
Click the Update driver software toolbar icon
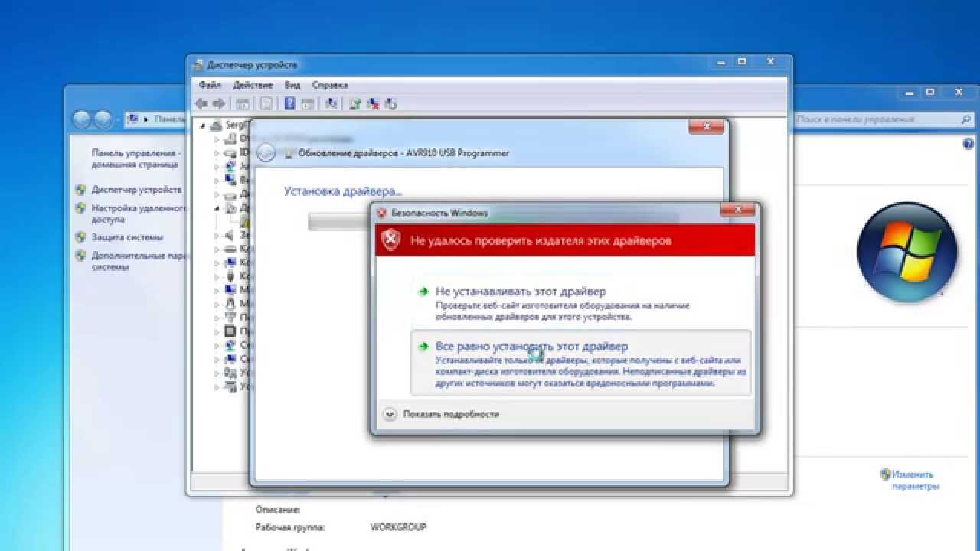point(355,103)
